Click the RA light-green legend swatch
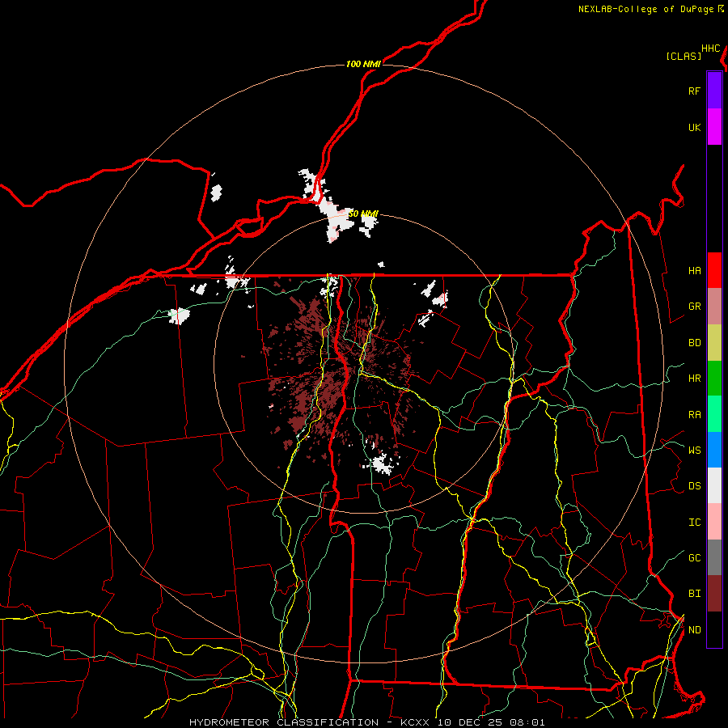Screen dimensions: 728x728 [714, 414]
